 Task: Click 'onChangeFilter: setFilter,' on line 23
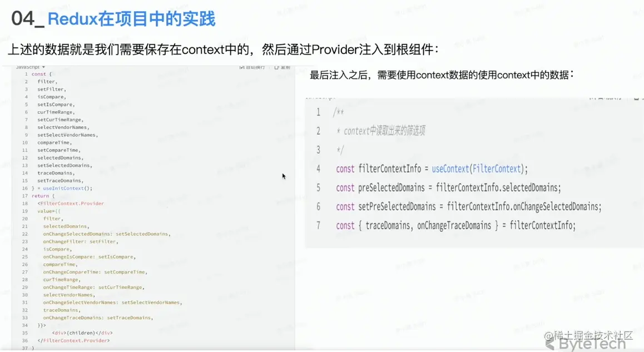[x=81, y=241]
